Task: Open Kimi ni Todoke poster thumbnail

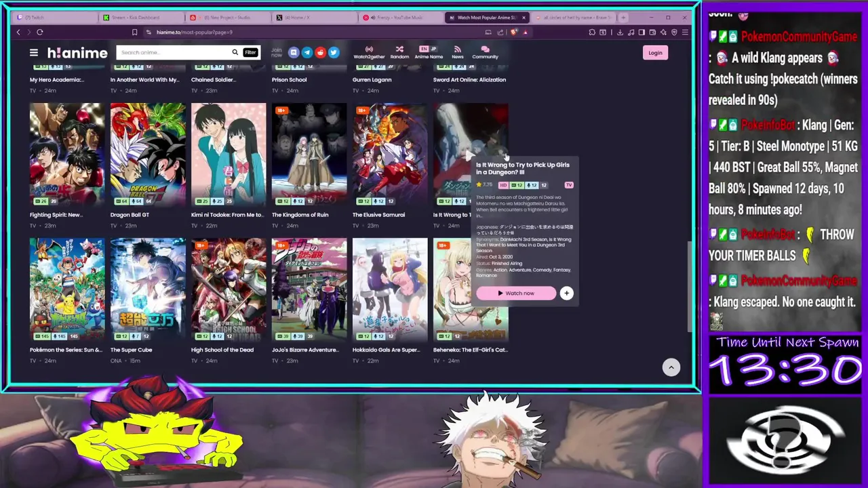Action: [x=229, y=155]
